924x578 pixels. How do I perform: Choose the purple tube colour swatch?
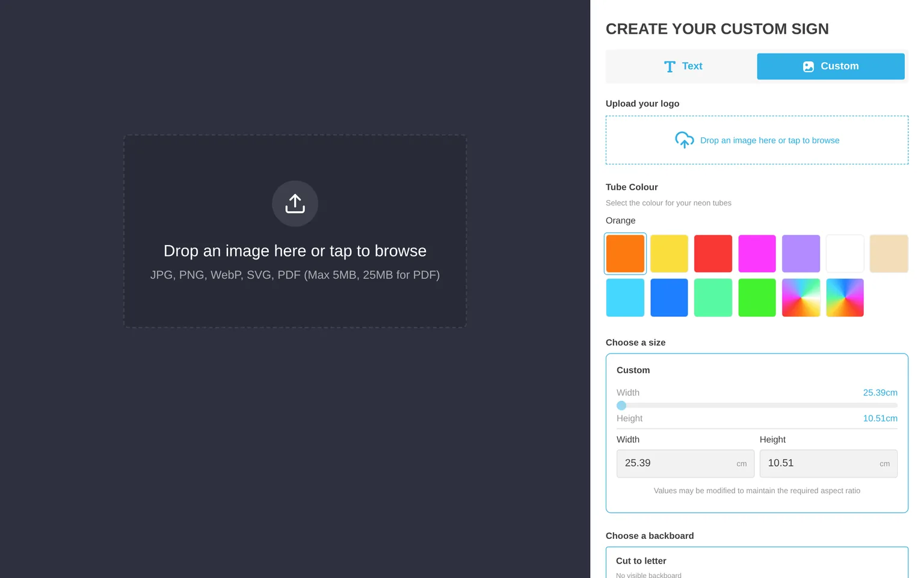pyautogui.click(x=801, y=253)
